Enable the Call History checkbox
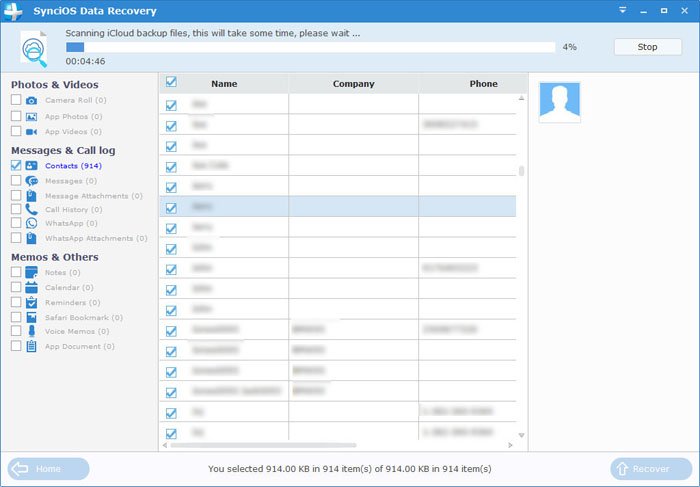The image size is (700, 487). (x=16, y=209)
